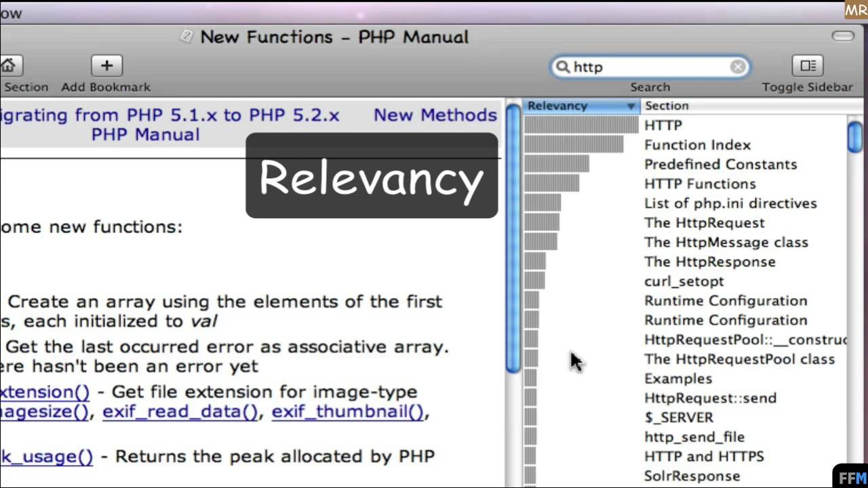Click the manual page scrollbar thumb
868x488 pixels.
(513, 237)
